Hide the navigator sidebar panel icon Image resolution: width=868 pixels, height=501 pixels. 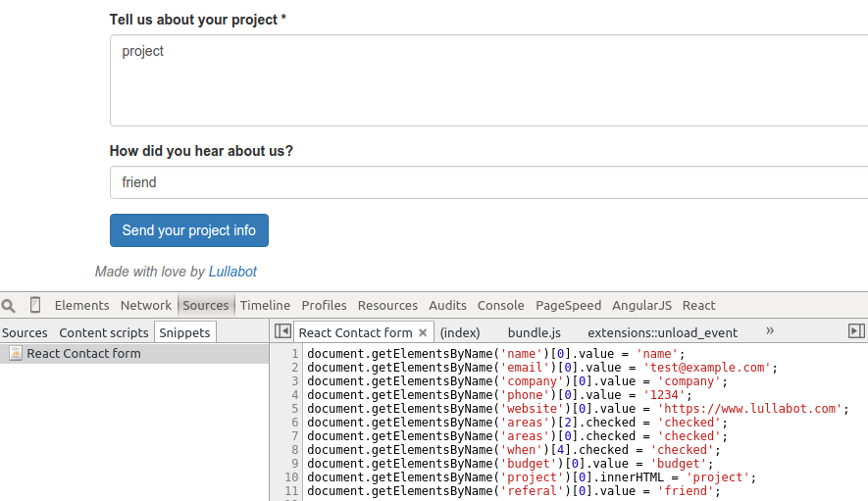pyautogui.click(x=282, y=331)
